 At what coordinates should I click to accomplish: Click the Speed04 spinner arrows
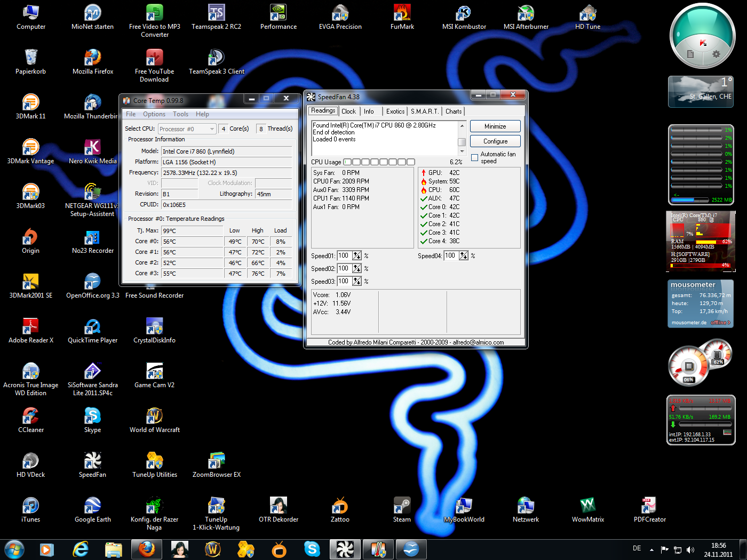[x=464, y=255]
